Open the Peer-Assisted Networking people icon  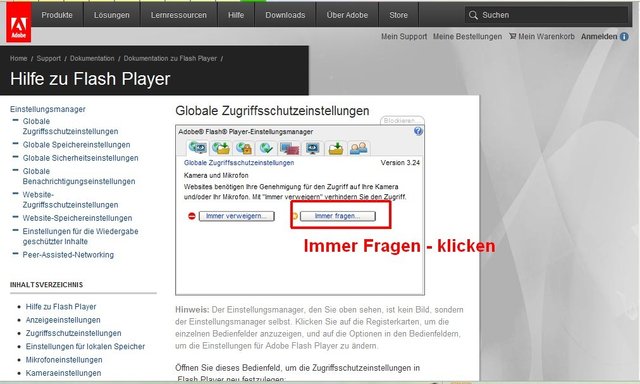359,148
